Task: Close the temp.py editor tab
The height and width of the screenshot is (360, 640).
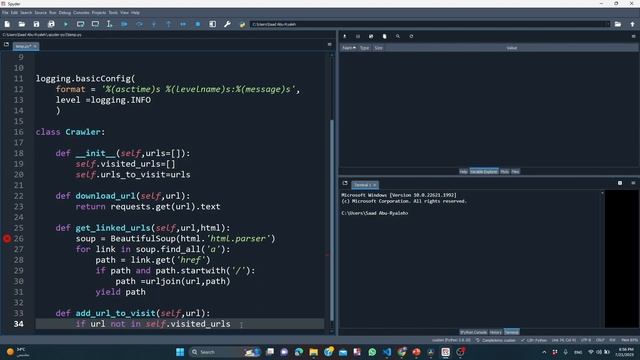Action: (x=35, y=46)
